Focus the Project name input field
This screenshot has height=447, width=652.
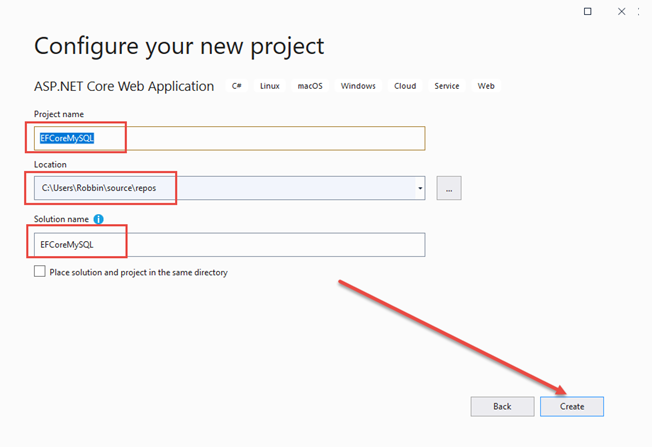point(230,138)
